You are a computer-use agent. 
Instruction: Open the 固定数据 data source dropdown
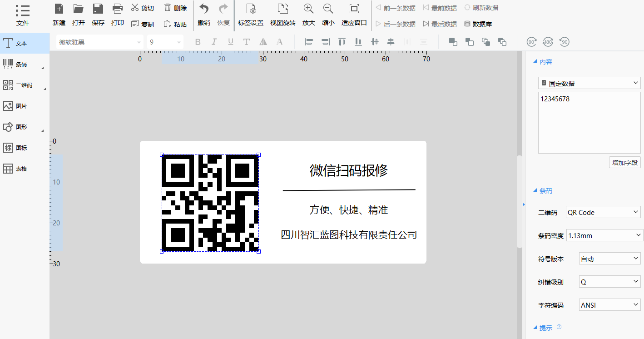point(589,83)
